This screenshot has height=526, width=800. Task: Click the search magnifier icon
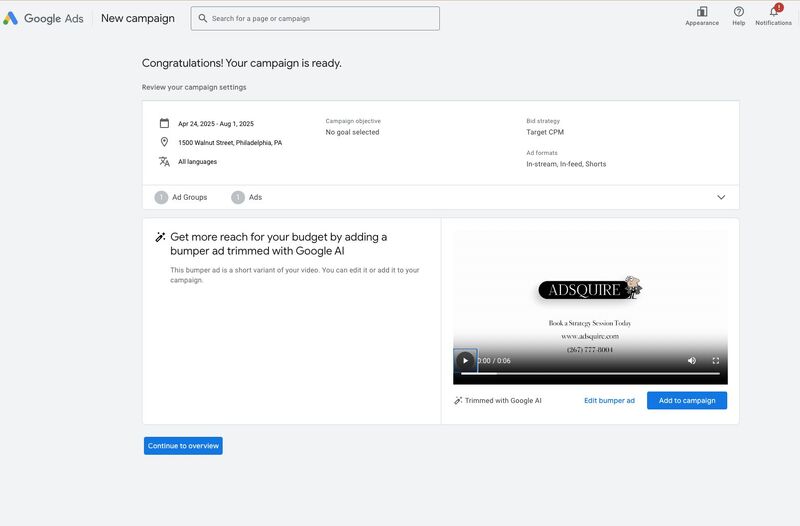(203, 18)
